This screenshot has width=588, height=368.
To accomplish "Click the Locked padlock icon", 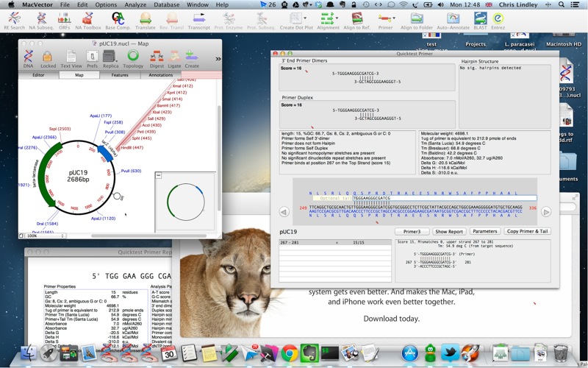I will coord(48,59).
